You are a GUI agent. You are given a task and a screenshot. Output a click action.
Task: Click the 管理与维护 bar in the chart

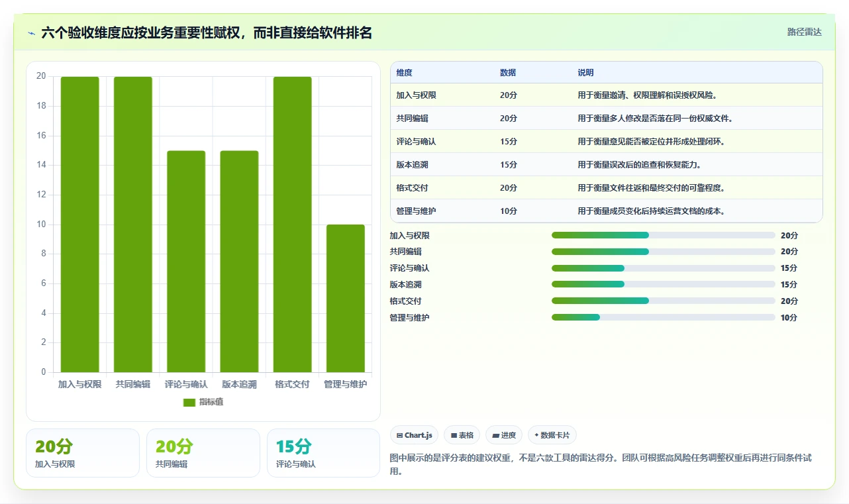[x=345, y=299]
